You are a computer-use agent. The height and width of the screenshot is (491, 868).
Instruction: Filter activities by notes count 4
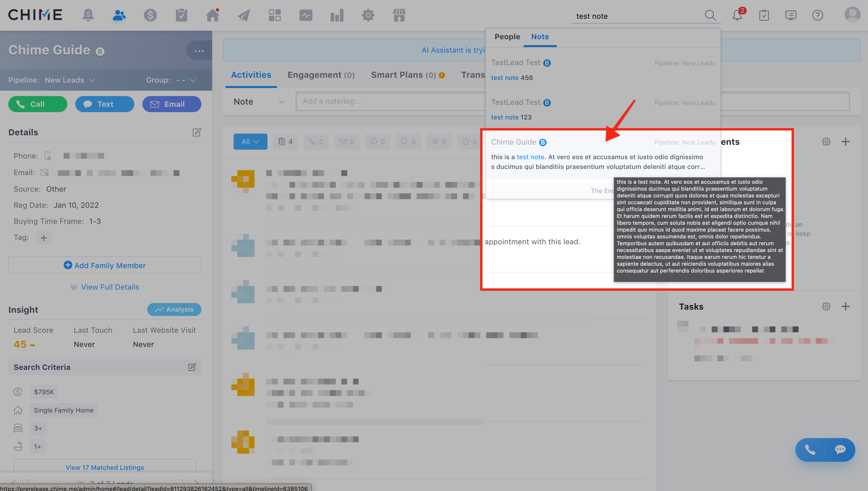coord(286,142)
